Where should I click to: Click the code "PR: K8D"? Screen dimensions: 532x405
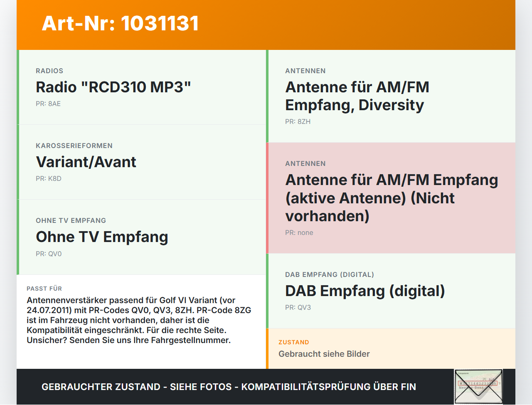point(49,179)
